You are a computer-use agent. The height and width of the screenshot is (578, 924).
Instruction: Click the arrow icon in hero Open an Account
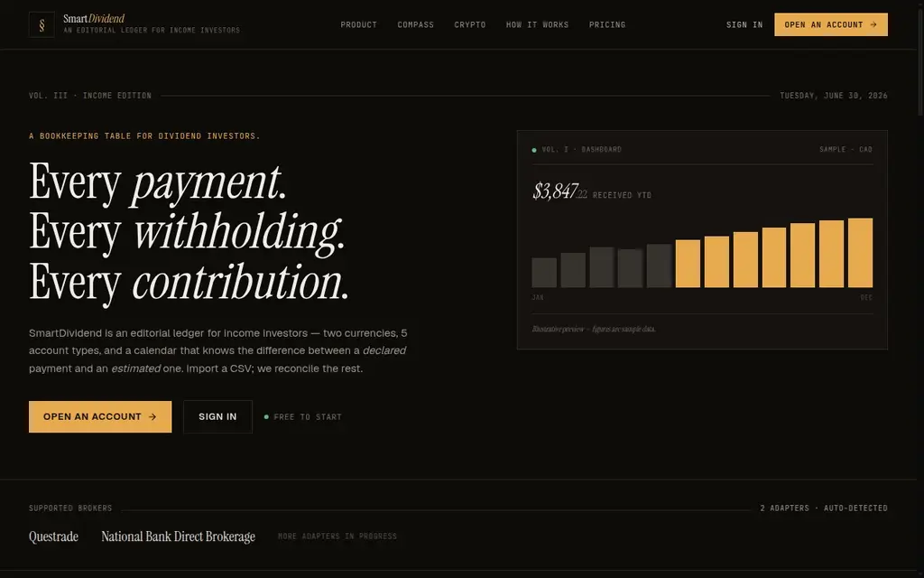[x=152, y=416]
